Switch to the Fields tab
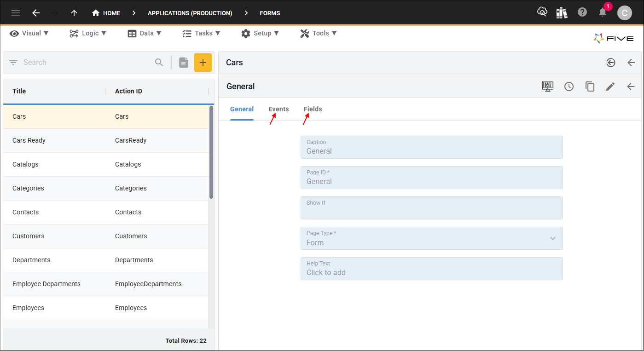Image resolution: width=644 pixels, height=351 pixels. [x=313, y=109]
